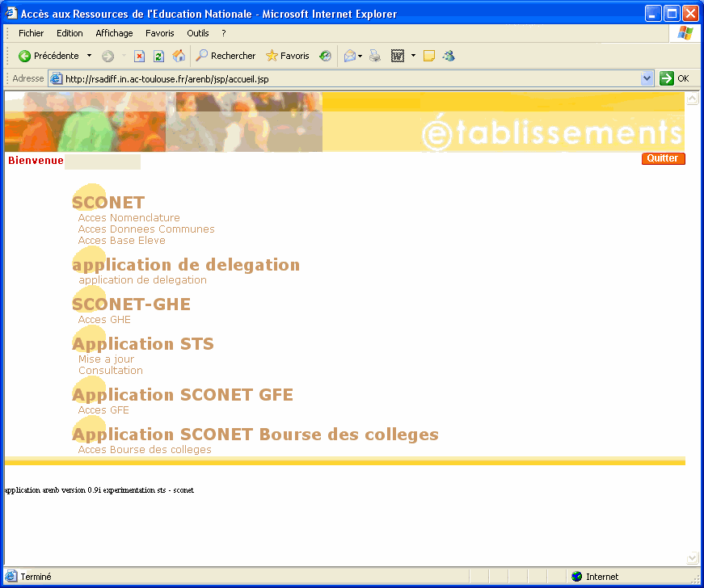
Task: Expand the Edit with Word dropdown arrow
Action: (x=413, y=56)
